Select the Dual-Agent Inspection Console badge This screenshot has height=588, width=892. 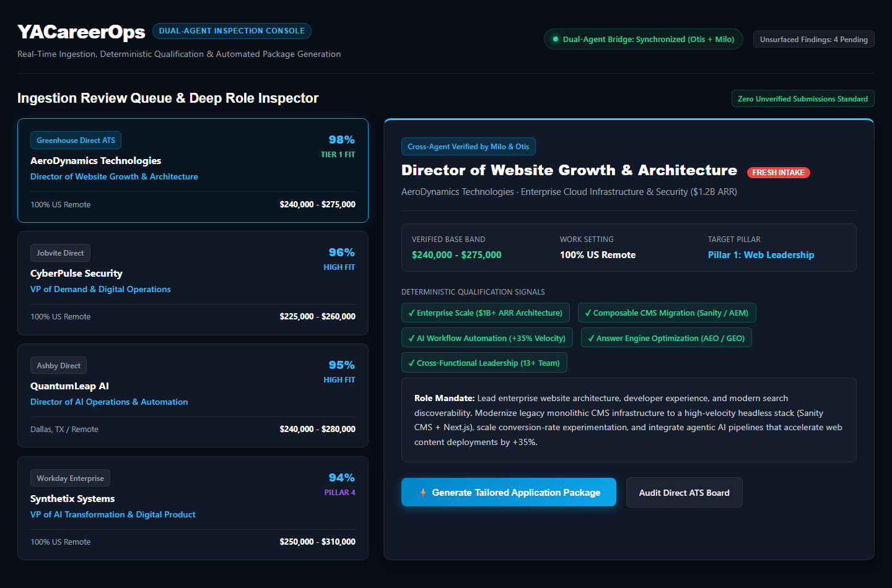pos(232,31)
